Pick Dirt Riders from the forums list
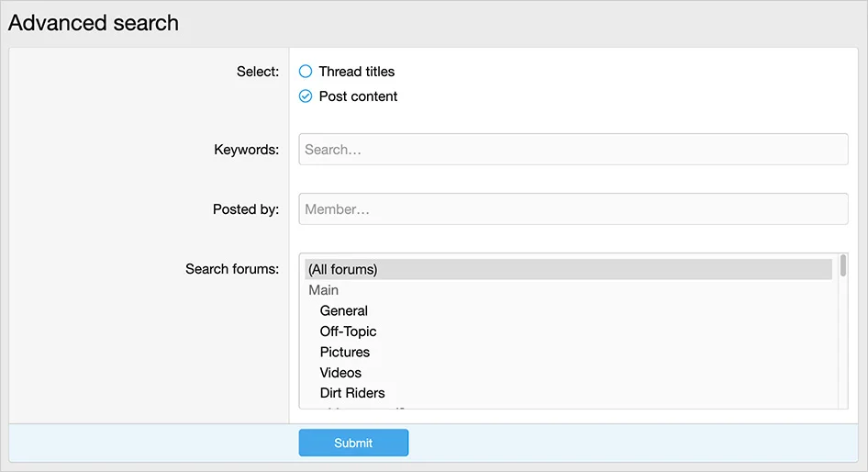The width and height of the screenshot is (868, 472). (352, 393)
